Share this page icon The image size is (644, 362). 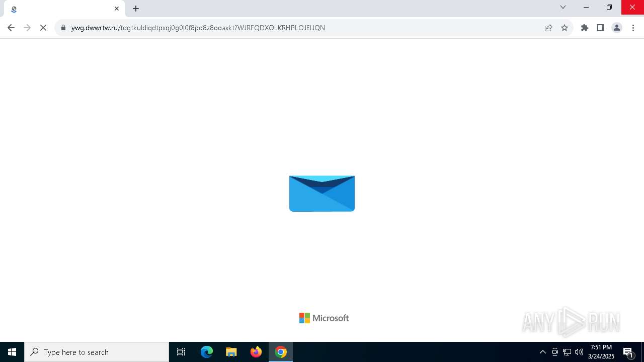tap(548, 28)
